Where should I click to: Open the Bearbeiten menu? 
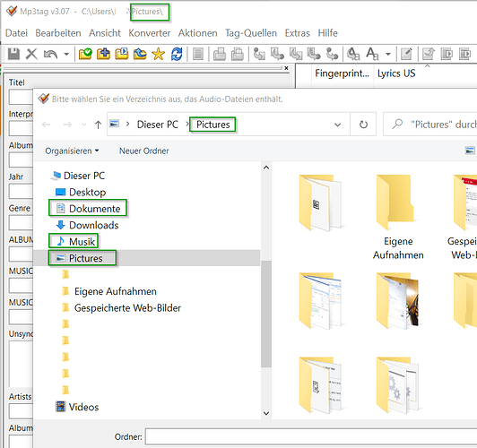pyautogui.click(x=58, y=33)
